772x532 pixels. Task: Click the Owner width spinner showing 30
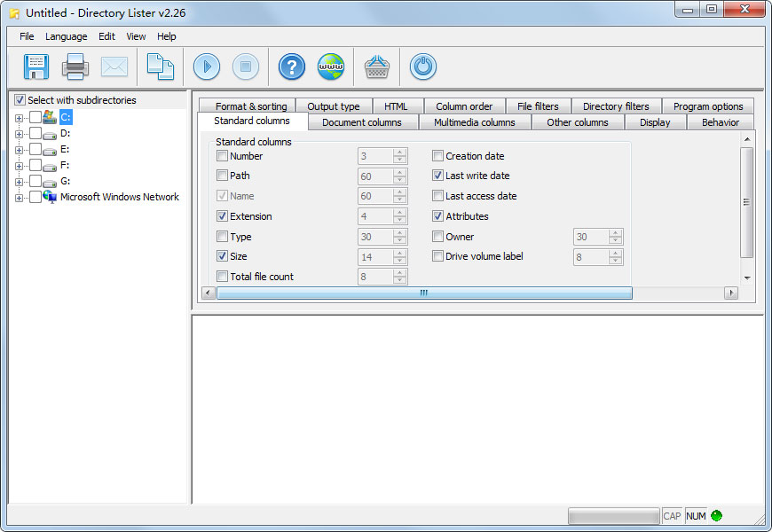point(598,237)
